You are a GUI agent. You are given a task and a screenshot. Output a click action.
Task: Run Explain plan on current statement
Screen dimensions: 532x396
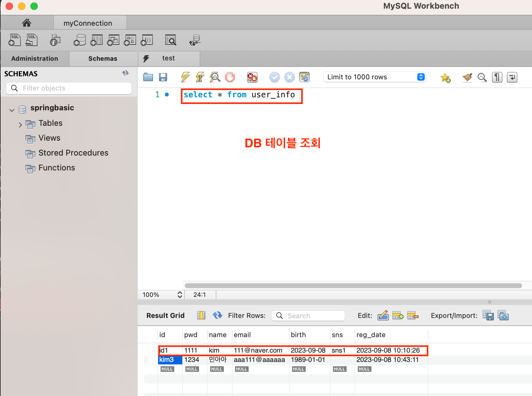point(215,77)
